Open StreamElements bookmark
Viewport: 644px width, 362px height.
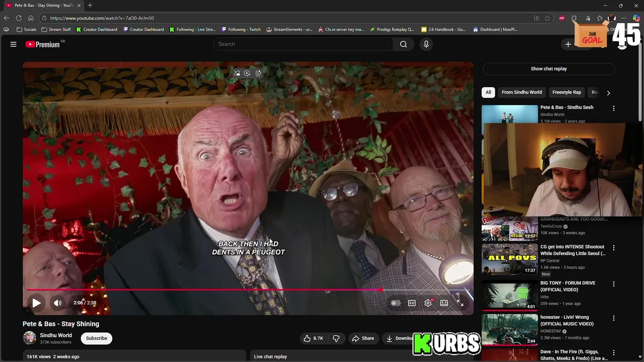289,30
